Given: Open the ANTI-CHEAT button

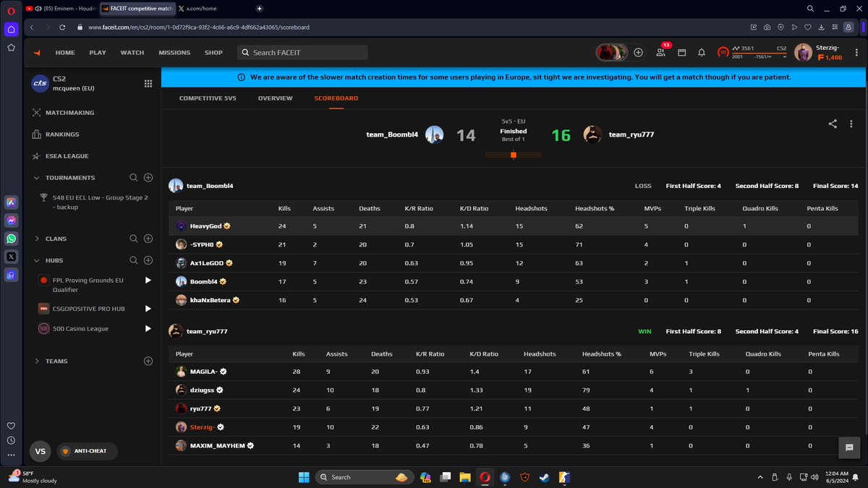Looking at the screenshot, I should click(86, 451).
